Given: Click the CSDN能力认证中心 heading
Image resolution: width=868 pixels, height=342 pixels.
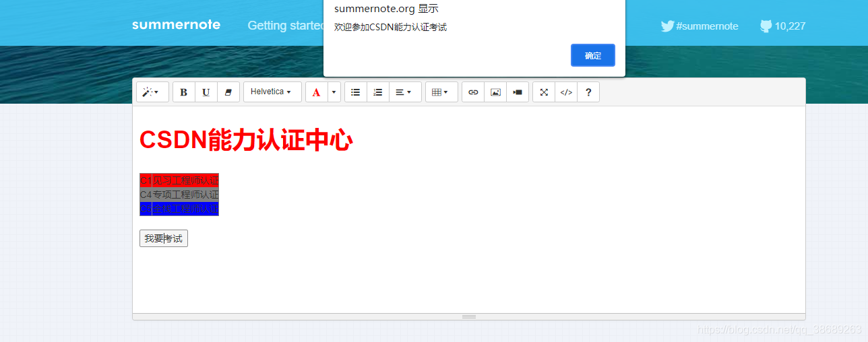Looking at the screenshot, I should [x=246, y=141].
